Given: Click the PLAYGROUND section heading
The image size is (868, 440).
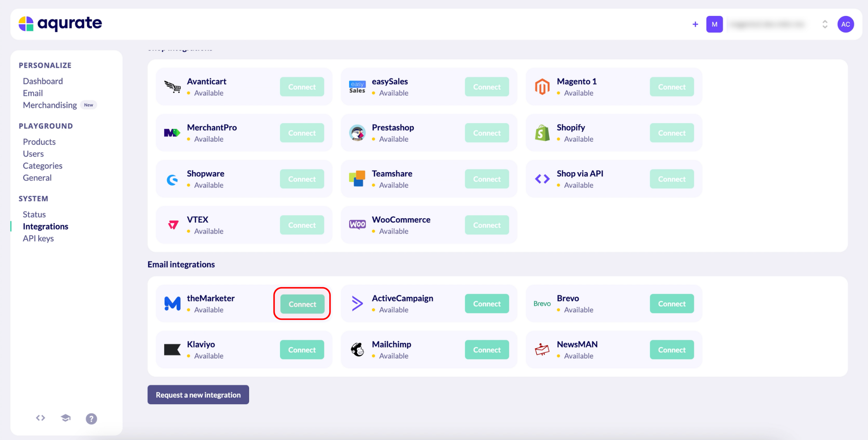Looking at the screenshot, I should tap(46, 126).
